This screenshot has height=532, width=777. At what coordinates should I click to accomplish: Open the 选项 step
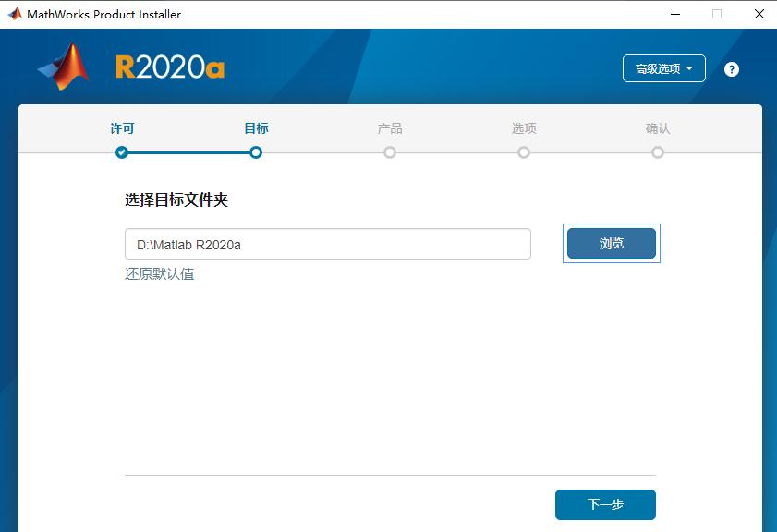point(524,128)
